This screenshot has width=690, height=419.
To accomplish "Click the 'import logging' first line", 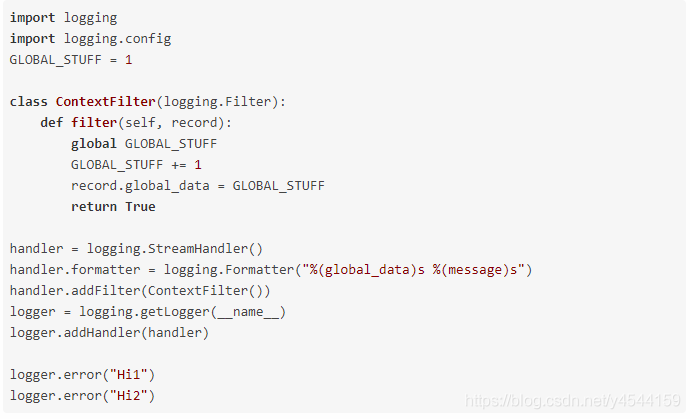I will 63,18.
